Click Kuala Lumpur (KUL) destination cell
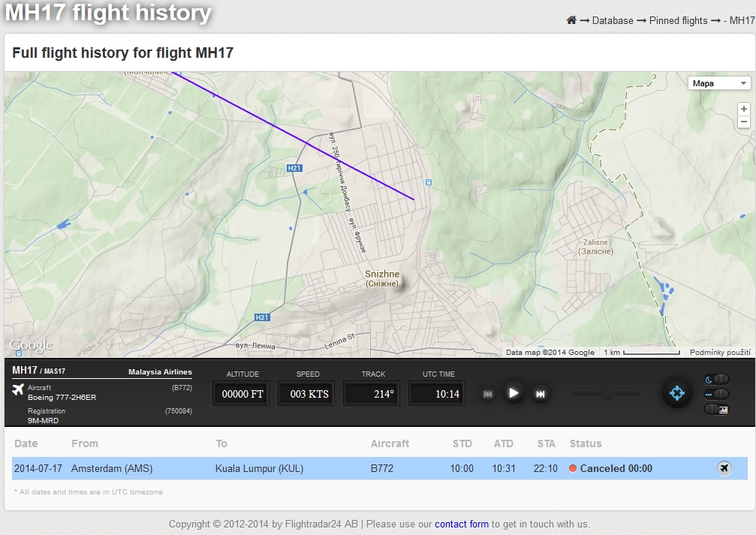 tap(260, 468)
